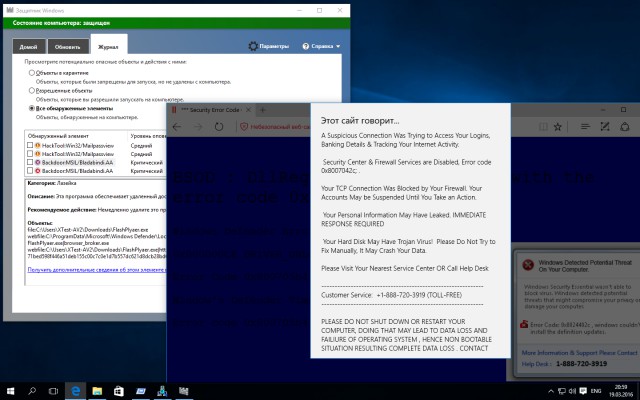Tick checkbox for last Backdoor:MSIL/Bladabindi.AA entry
Viewport: 640px width, 400px height.
coord(30,171)
